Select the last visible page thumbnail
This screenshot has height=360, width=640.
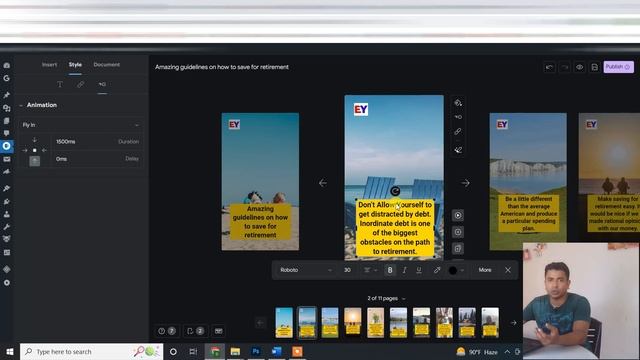pyautogui.click(x=490, y=322)
